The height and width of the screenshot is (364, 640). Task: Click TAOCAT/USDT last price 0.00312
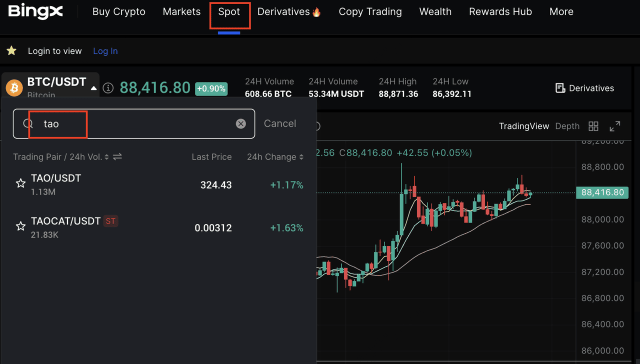213,228
